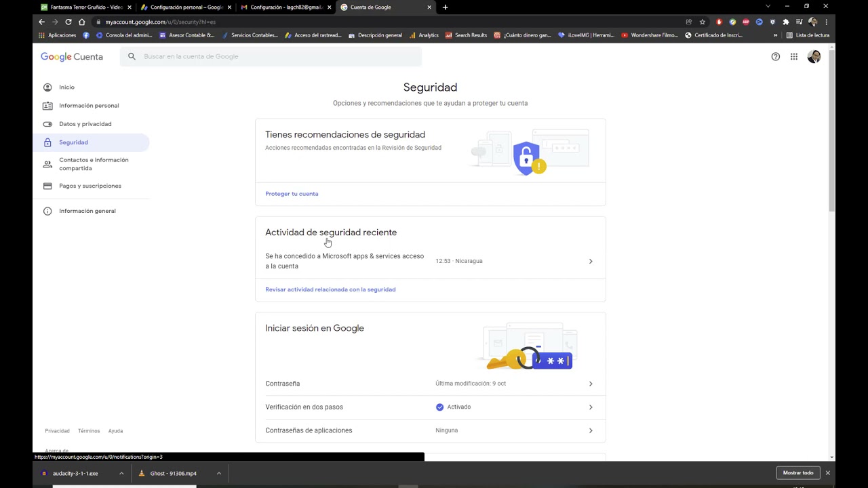Click the Términos footer link
The width and height of the screenshot is (868, 488).
click(x=89, y=431)
